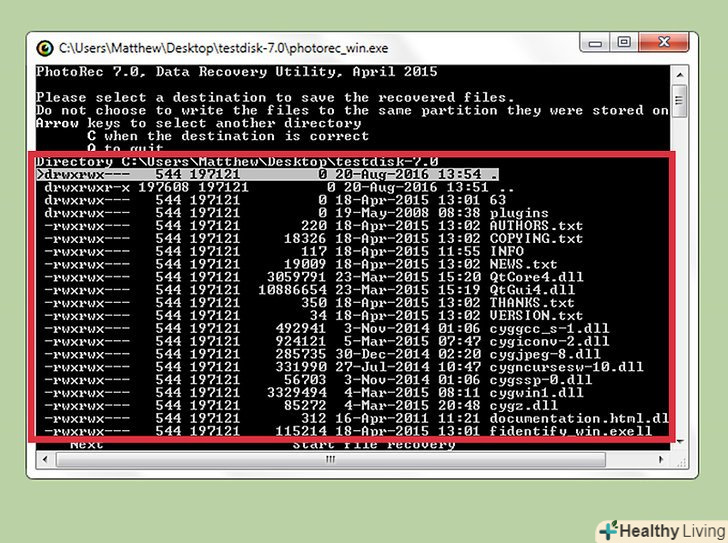Screen dimensions: 728x543
Task: Click the resize grip at window corner
Action: point(681,462)
